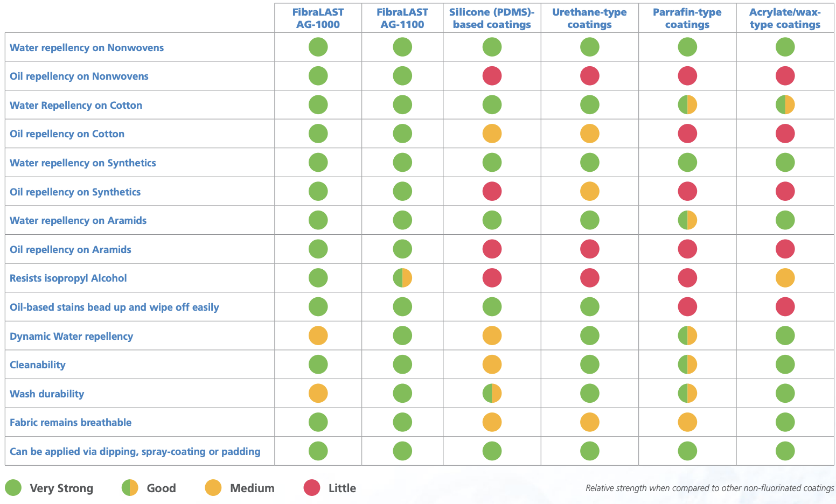Click the Relative strength footnote text
Image resolution: width=836 pixels, height=504 pixels.
709,488
